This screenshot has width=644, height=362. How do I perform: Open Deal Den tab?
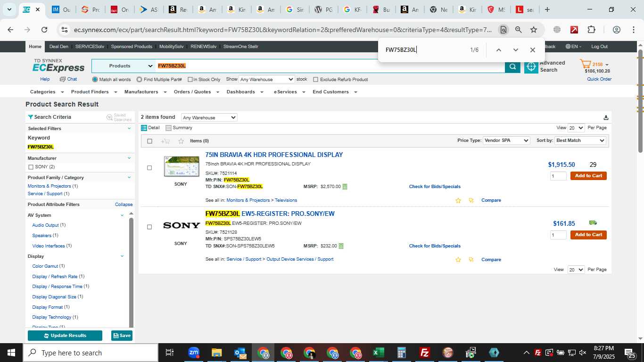(x=58, y=47)
